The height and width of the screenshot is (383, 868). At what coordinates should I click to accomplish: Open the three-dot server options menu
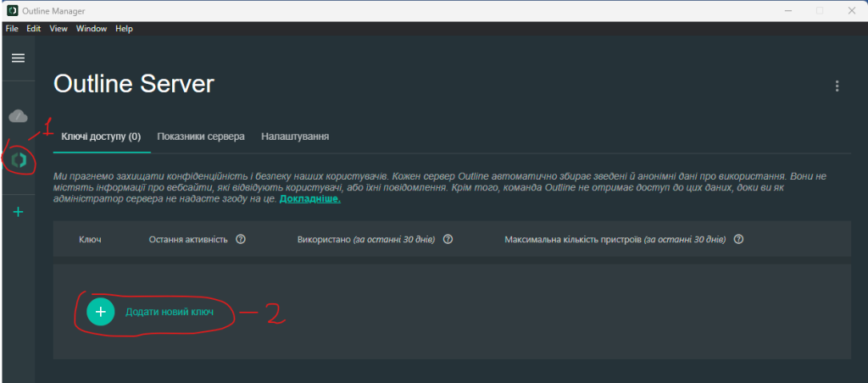pos(837,86)
